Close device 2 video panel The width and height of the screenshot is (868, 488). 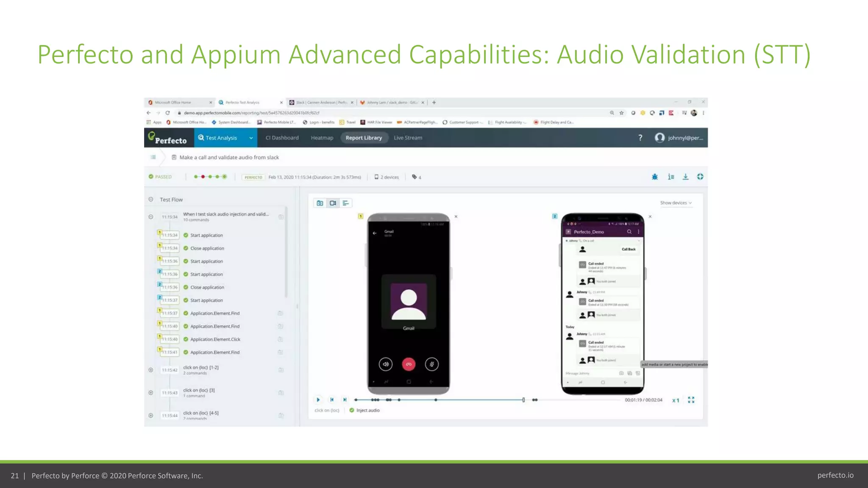coord(650,216)
